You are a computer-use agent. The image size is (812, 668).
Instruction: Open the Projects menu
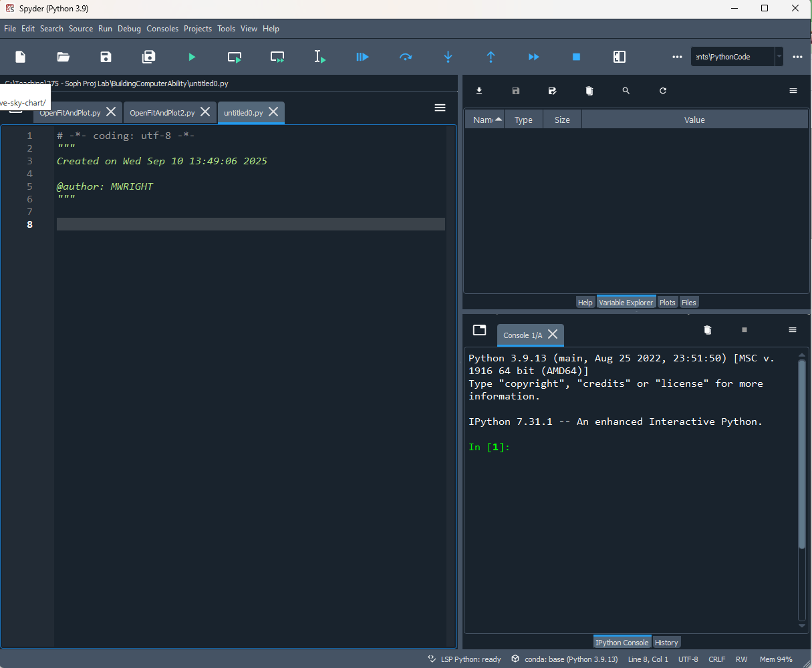(x=198, y=29)
